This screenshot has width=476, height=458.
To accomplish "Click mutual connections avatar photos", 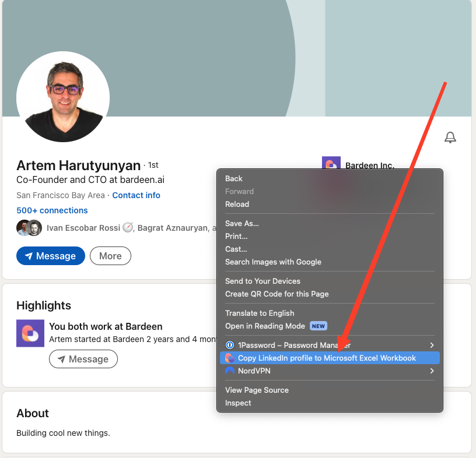I will click(x=29, y=228).
